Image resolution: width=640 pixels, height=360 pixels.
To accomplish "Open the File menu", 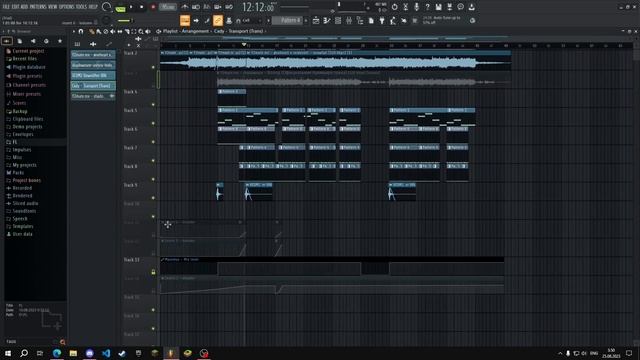I will coord(6,7).
